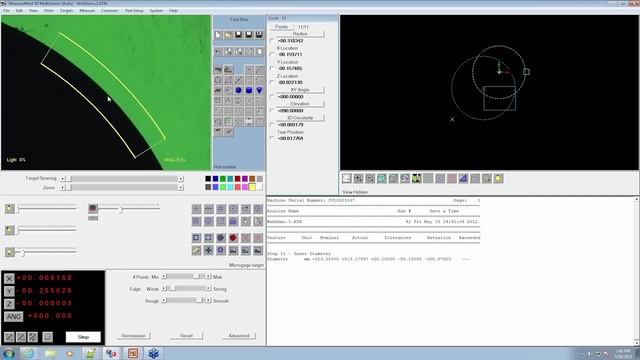Toggle the X Location value checkbox
This screenshot has height=360, width=640.
pyautogui.click(x=272, y=54)
